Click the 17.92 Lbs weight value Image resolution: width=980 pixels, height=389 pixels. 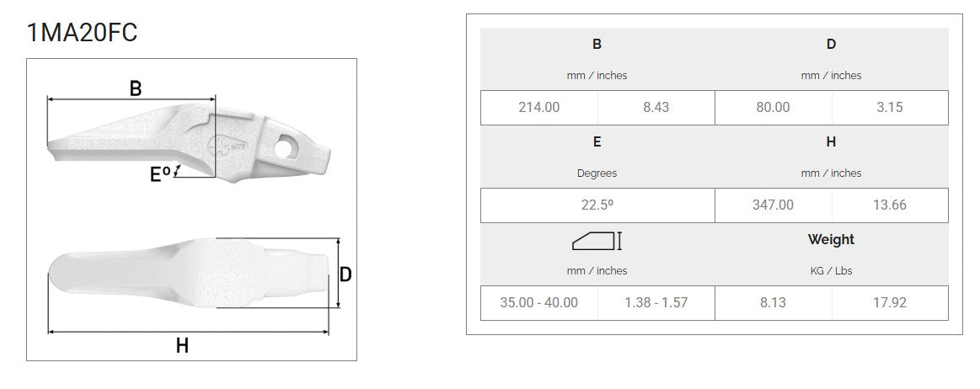pos(890,302)
